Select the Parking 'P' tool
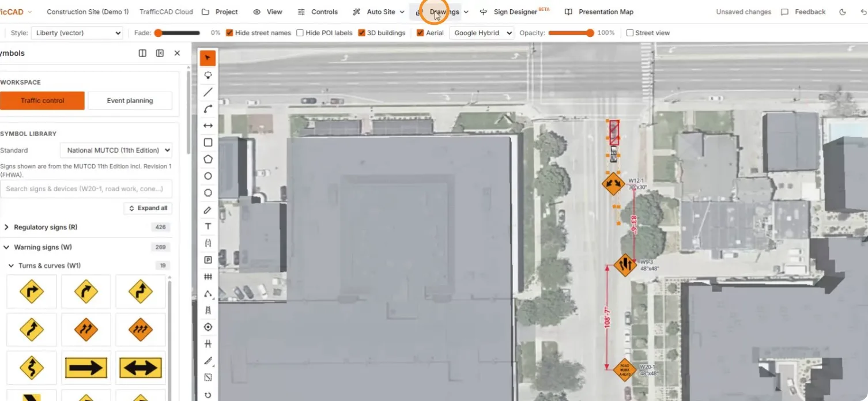 [208, 260]
